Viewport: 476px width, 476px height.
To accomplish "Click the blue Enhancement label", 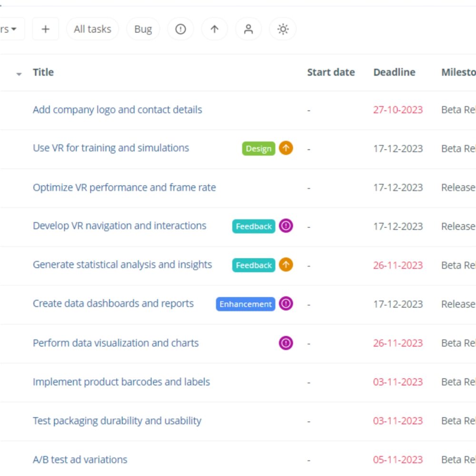I will point(246,304).
